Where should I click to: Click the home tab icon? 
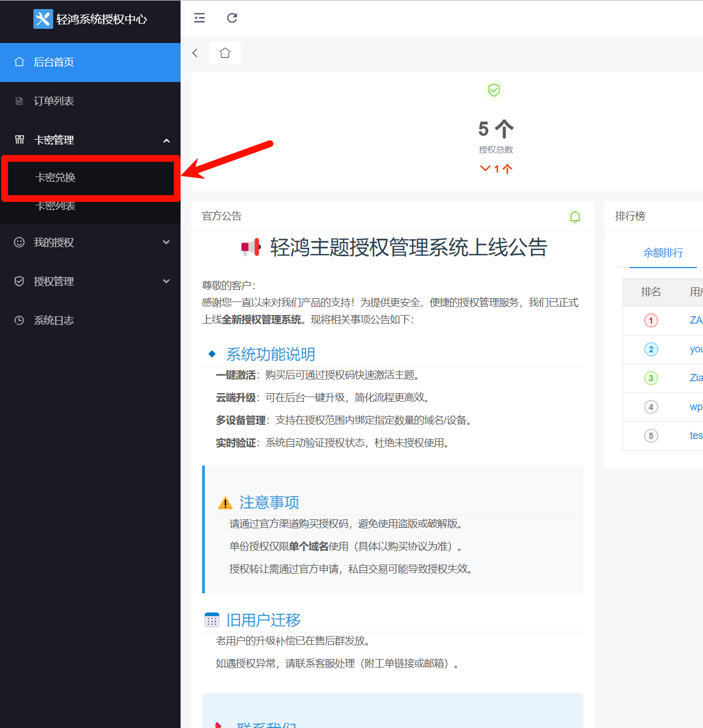[225, 53]
